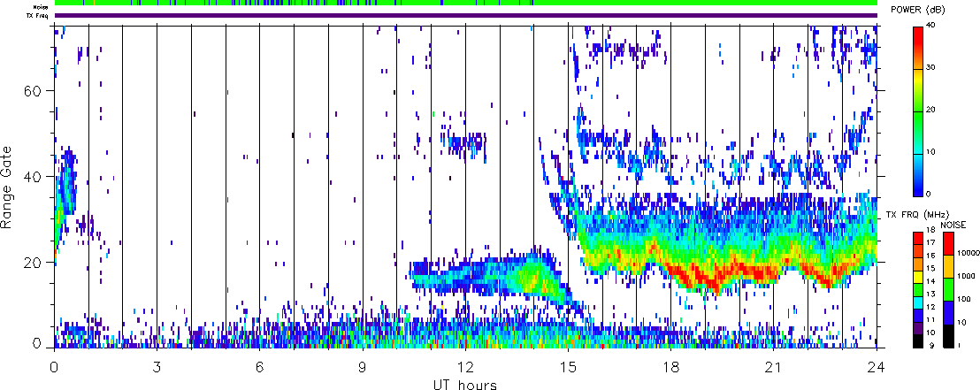Click the POWER scale label "20"

(x=932, y=110)
